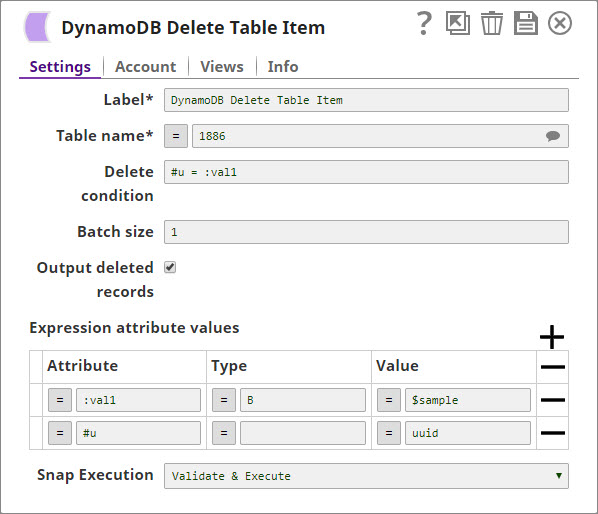Click the pop-out window icon in header
The image size is (598, 514).
point(458,23)
